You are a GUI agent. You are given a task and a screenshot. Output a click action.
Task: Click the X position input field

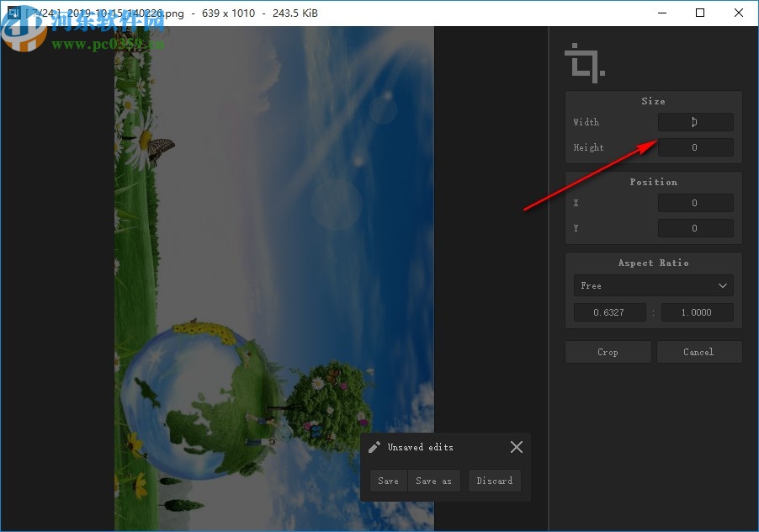tap(695, 203)
